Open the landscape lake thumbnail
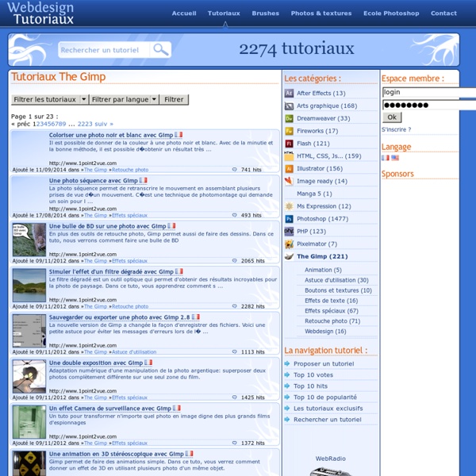Screen dimensions: 476x476 pos(29,286)
